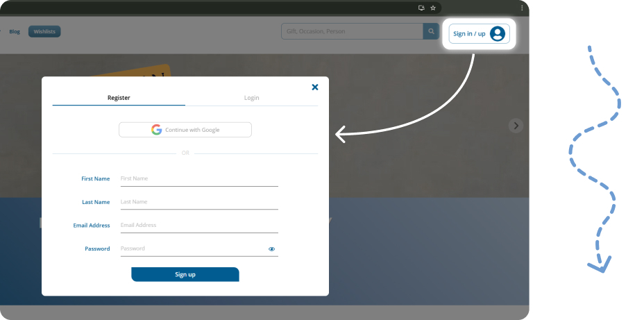
Task: Bookmark page with the star icon
Action: tap(433, 8)
